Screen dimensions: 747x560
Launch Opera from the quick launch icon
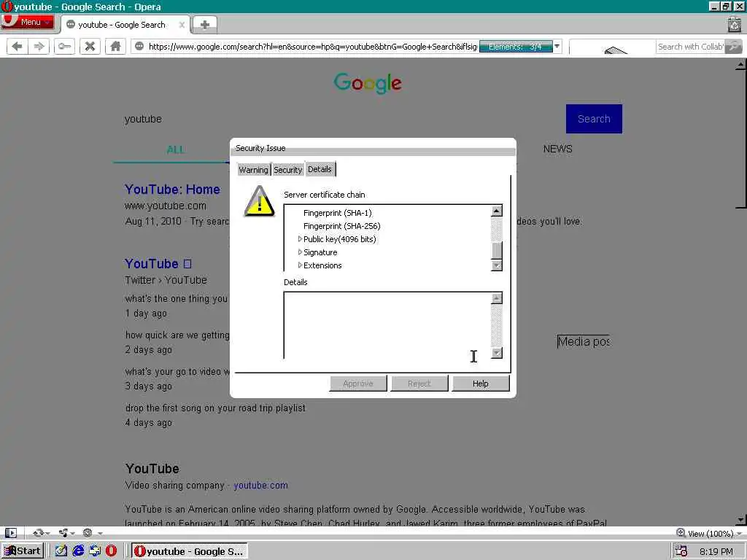point(111,551)
